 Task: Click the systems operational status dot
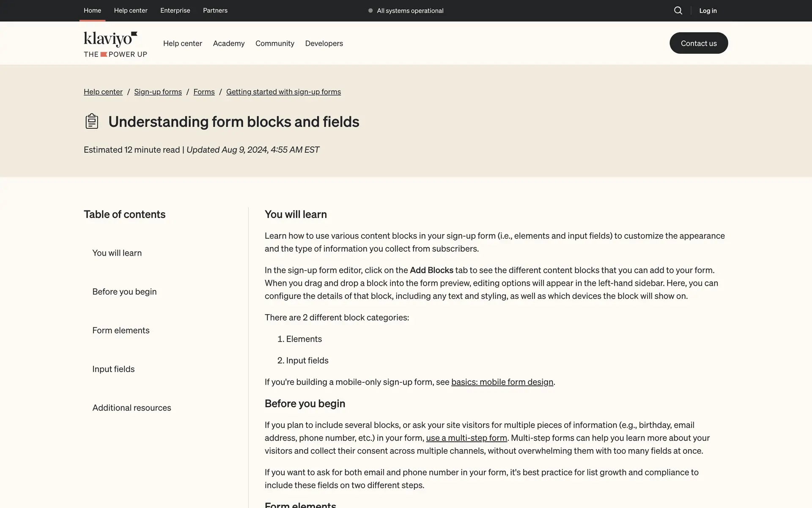click(370, 11)
